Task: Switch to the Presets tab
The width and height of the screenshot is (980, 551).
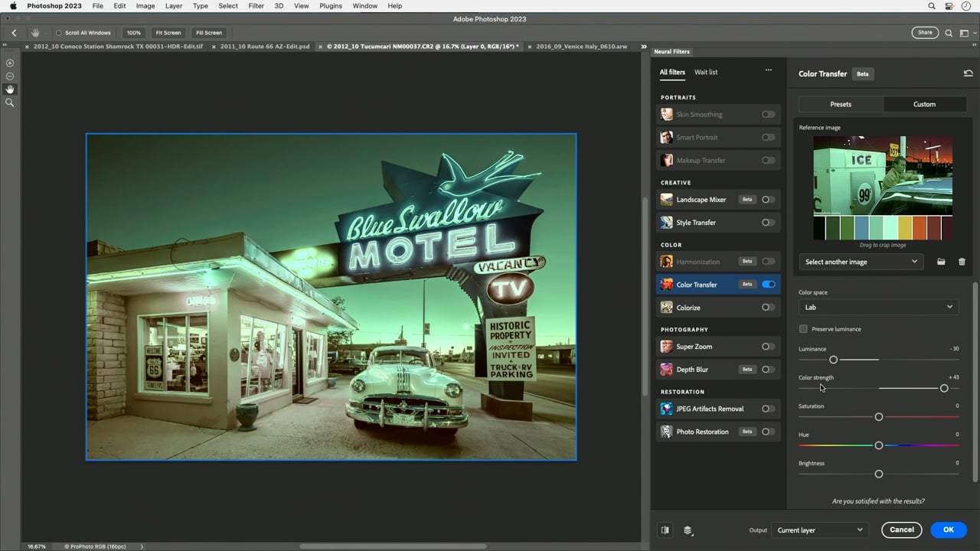Action: click(x=841, y=104)
